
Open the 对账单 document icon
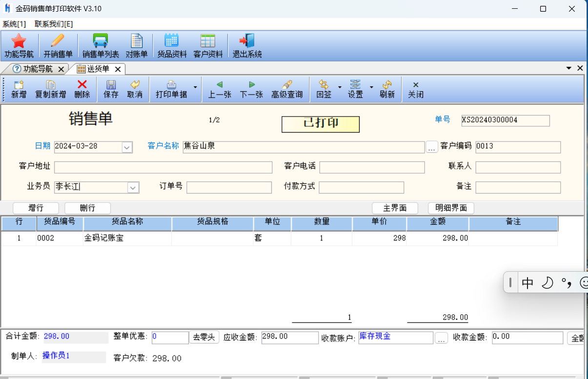coord(137,42)
